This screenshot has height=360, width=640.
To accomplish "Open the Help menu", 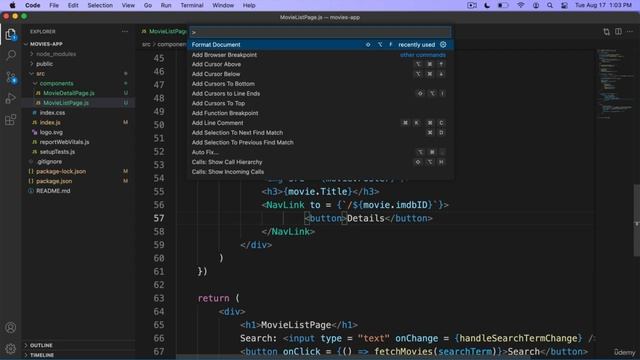I will tap(249, 5).
